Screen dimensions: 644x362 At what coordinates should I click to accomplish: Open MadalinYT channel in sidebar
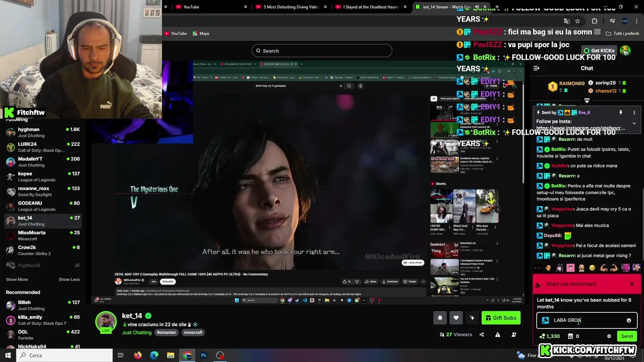pos(43,161)
